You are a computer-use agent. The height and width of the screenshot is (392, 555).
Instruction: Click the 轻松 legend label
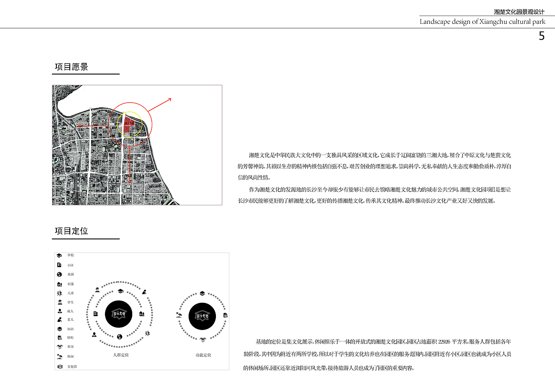coord(71,337)
